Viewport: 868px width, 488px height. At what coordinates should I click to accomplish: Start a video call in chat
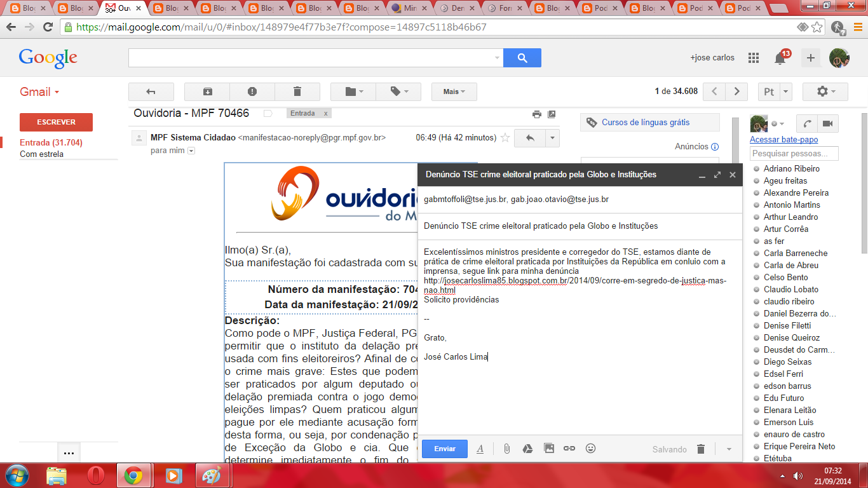point(828,123)
